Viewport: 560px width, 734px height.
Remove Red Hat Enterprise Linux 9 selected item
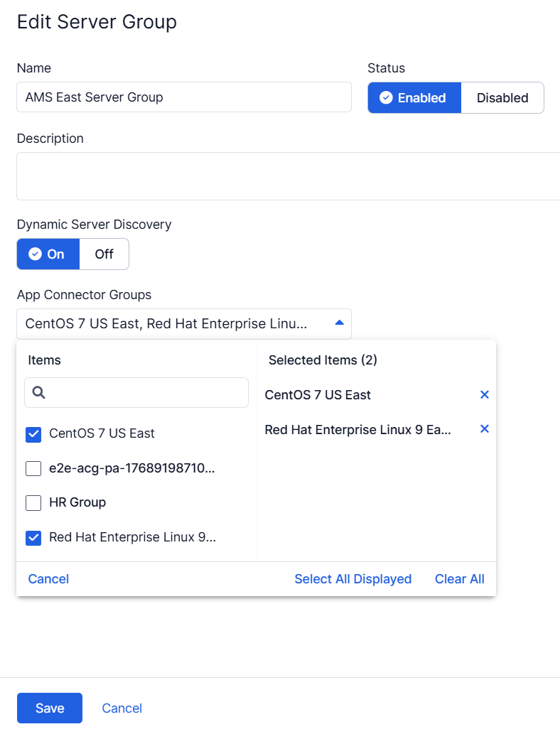(485, 428)
